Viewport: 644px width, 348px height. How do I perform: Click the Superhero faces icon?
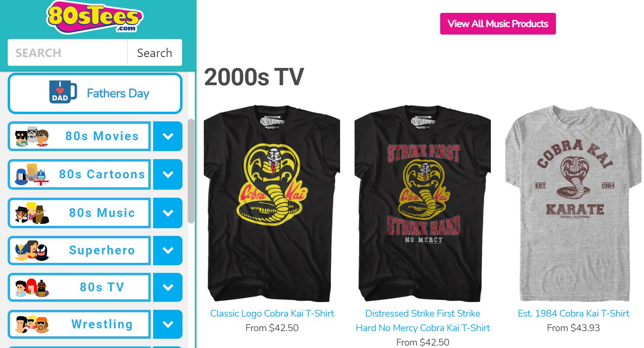32,250
